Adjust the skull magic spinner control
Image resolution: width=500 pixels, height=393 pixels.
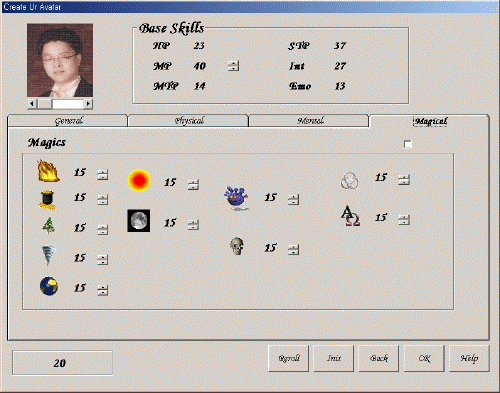(293, 249)
